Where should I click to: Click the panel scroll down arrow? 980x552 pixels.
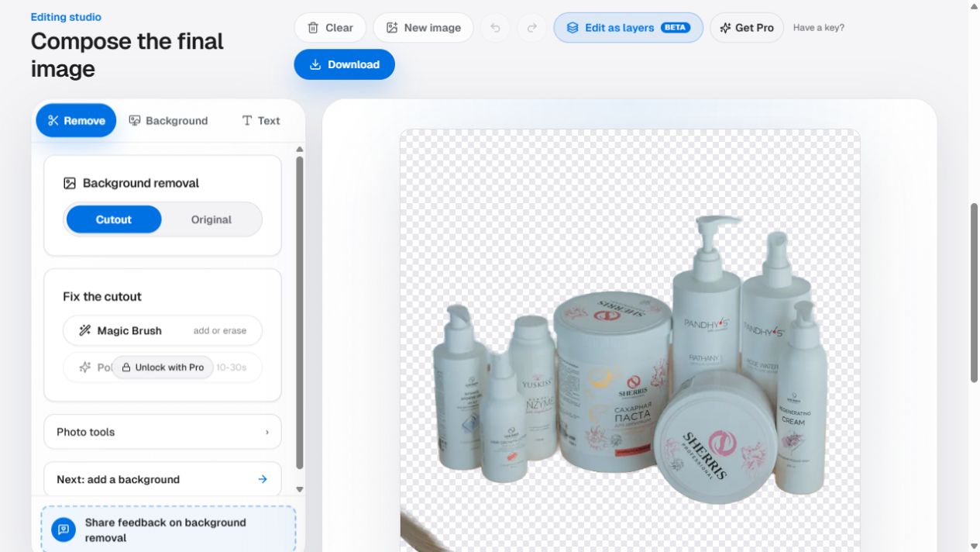(x=300, y=489)
